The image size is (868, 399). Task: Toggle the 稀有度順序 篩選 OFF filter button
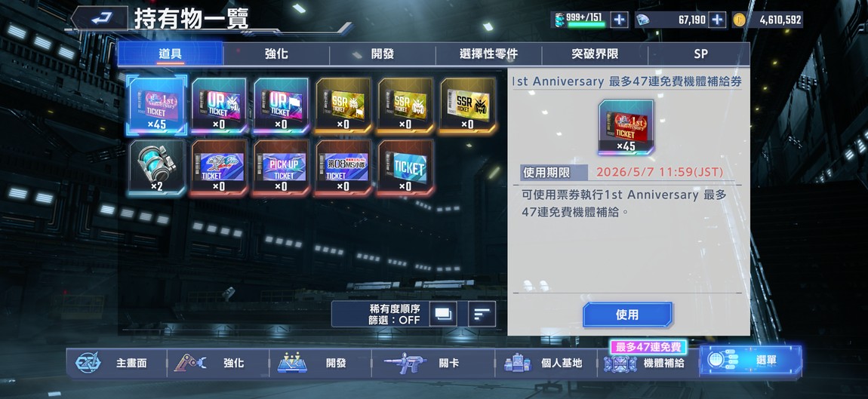click(395, 315)
